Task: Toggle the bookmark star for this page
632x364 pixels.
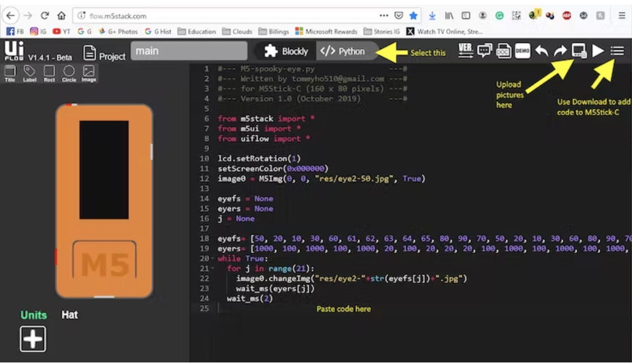Action: coord(413,15)
